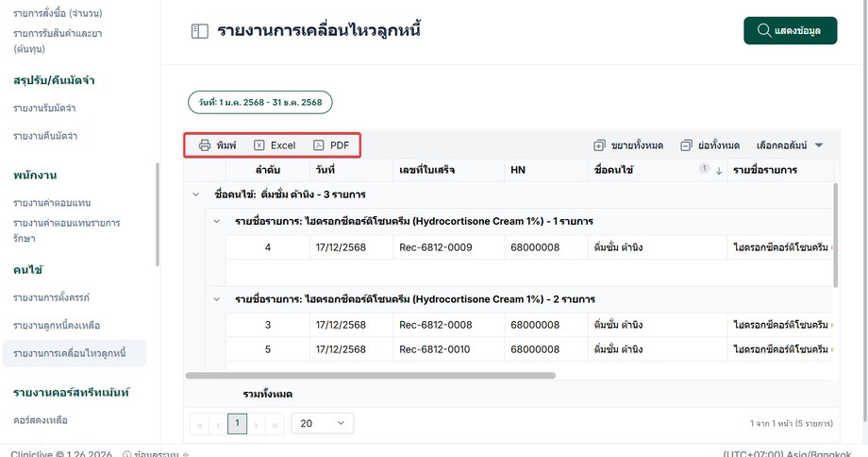Click the printer icon for พิมพ์
Screen dimensions: 868x457
(205, 145)
